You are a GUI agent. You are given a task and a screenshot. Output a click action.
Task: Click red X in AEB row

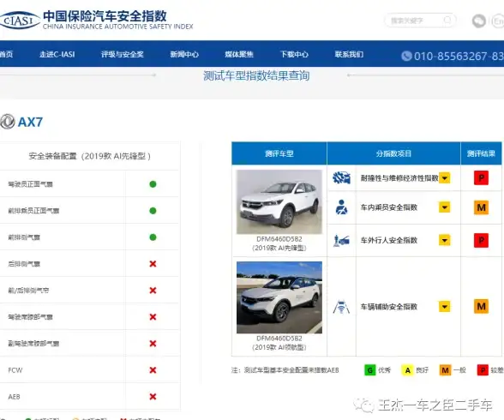(x=153, y=397)
